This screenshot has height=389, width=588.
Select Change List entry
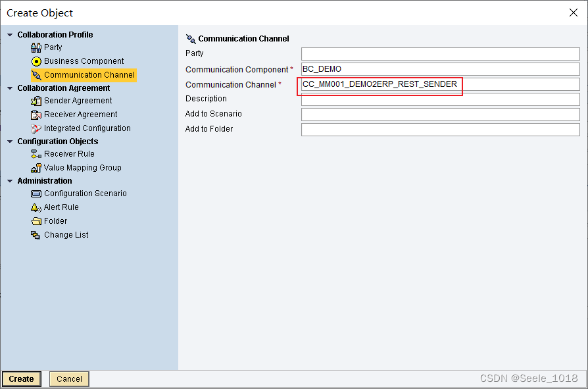pos(66,235)
